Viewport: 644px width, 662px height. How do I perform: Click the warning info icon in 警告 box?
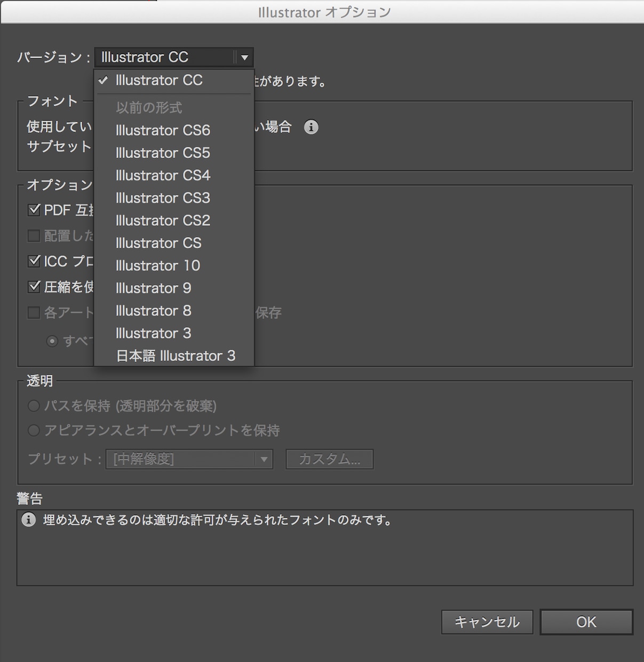(x=28, y=519)
